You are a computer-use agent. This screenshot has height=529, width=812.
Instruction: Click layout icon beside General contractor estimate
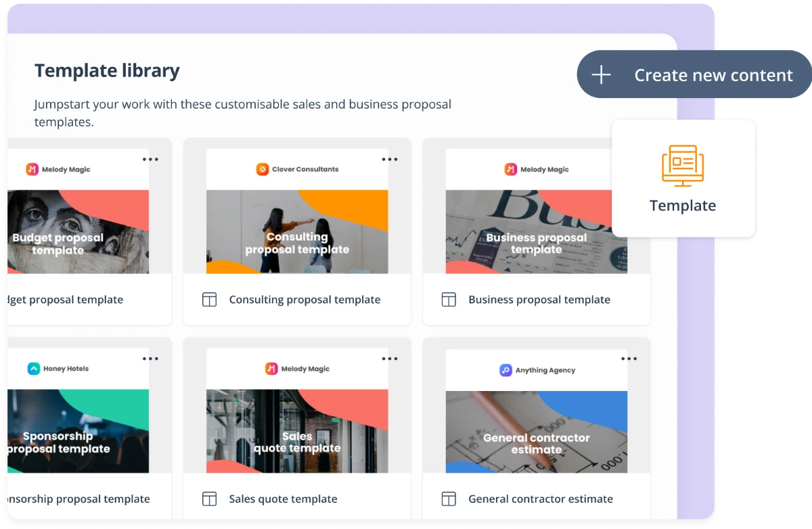(449, 499)
